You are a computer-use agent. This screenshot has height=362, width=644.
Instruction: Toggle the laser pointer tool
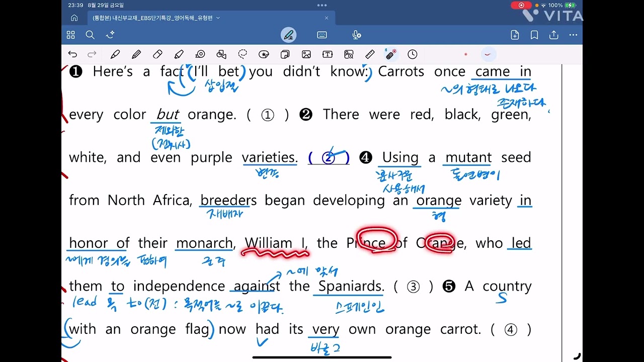(x=390, y=54)
